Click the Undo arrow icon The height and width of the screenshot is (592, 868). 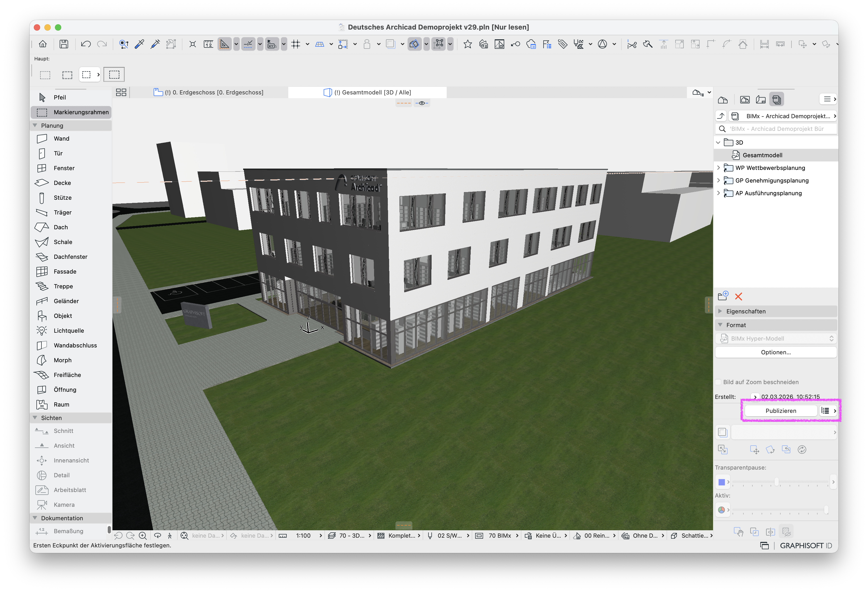[86, 44]
